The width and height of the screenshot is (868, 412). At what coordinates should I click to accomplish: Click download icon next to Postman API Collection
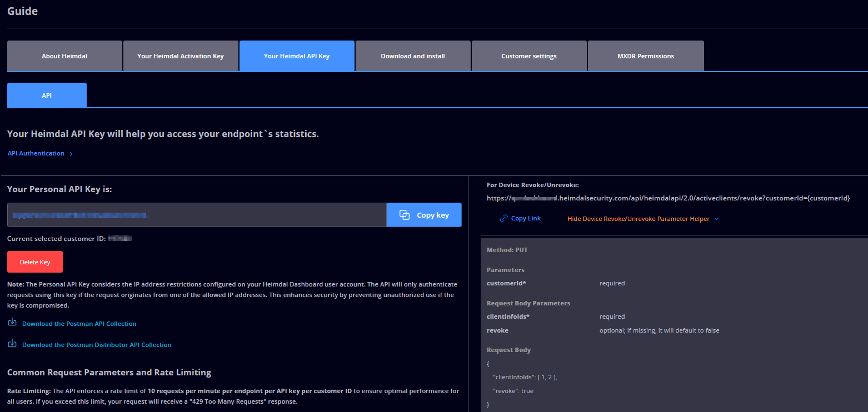coord(12,322)
